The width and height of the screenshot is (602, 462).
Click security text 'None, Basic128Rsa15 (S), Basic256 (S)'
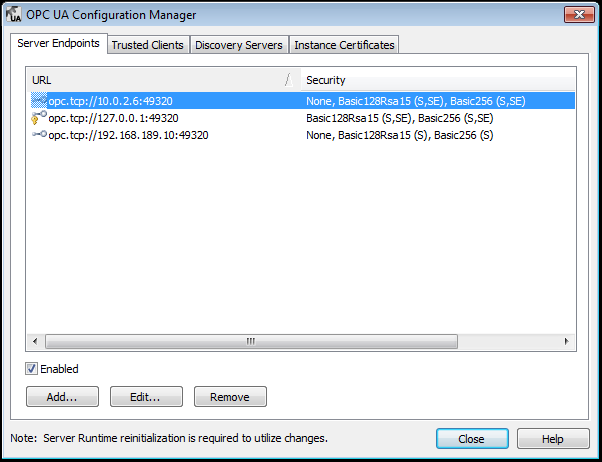click(x=400, y=135)
